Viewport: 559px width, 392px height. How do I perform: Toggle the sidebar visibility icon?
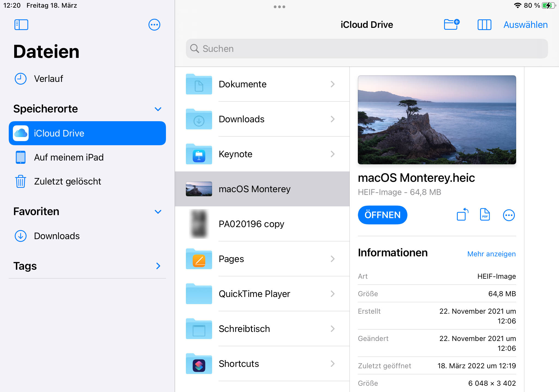[21, 25]
